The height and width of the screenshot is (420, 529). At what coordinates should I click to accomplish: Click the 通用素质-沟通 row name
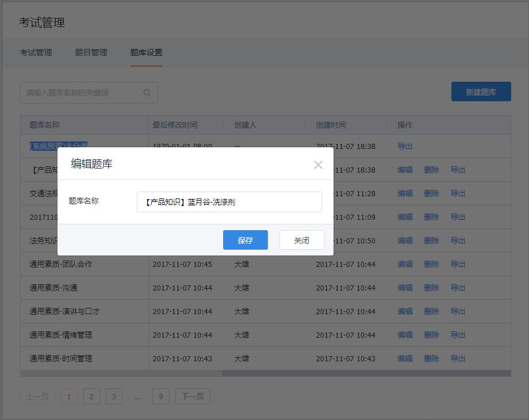53,288
